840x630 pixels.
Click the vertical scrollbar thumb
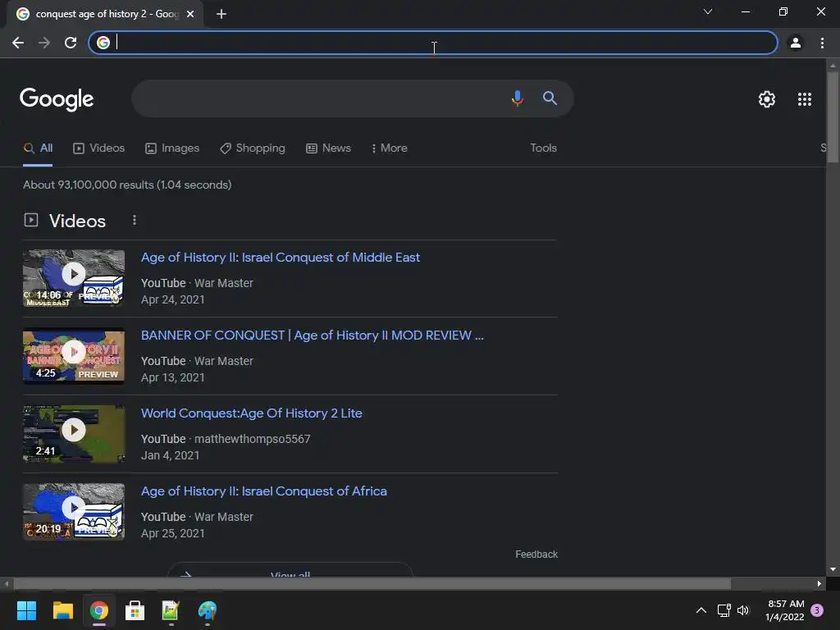click(x=833, y=116)
